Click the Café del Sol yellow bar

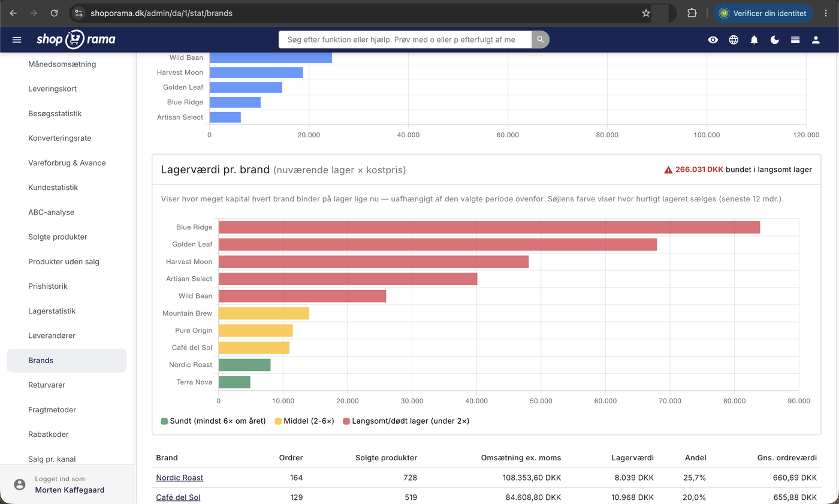(x=254, y=348)
